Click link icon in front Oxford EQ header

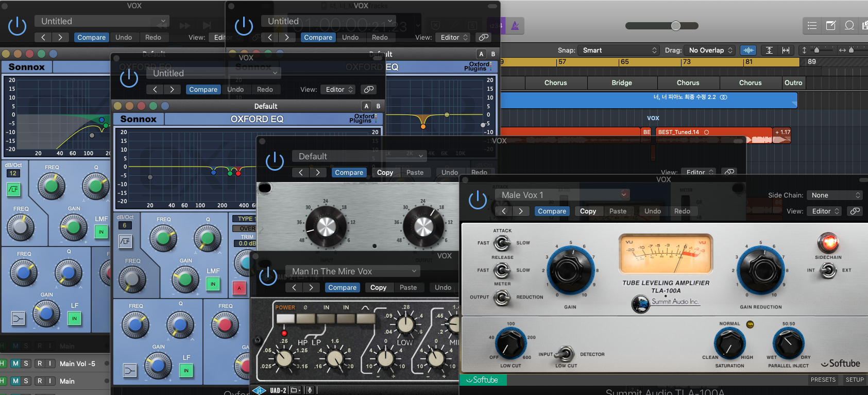pyautogui.click(x=369, y=89)
